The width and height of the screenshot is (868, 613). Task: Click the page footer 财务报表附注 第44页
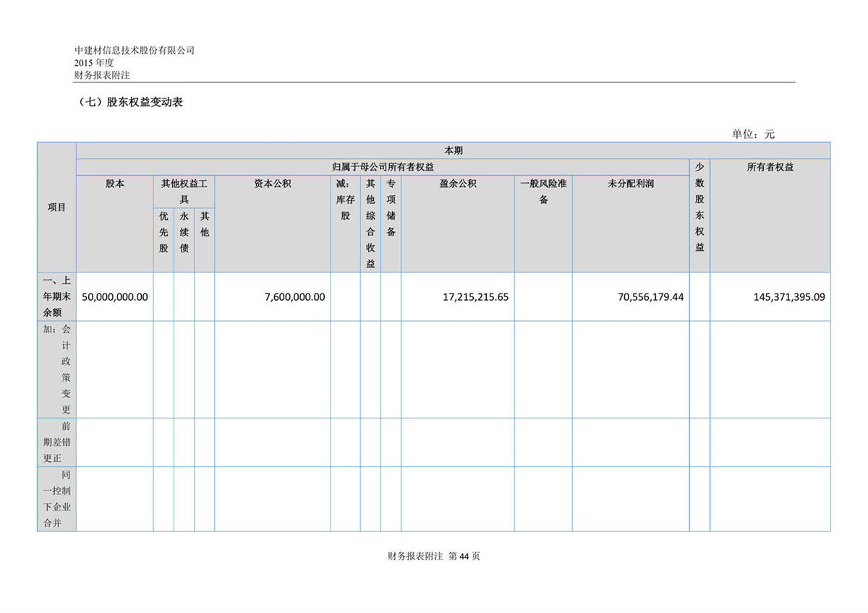coord(433,556)
